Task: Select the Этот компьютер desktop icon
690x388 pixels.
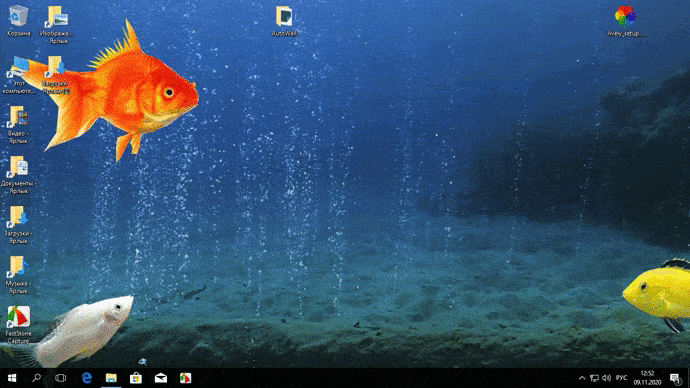Action: (x=18, y=75)
